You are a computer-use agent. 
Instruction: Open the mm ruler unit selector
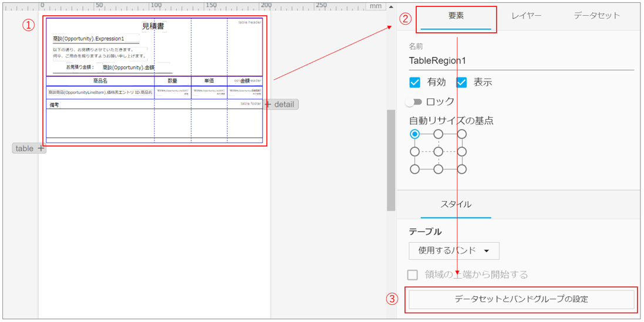click(376, 6)
